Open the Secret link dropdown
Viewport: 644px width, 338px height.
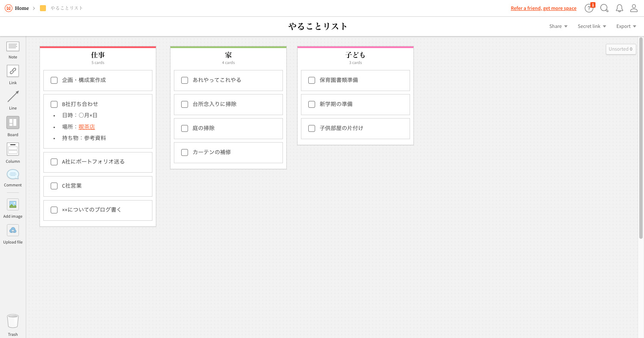coord(592,26)
